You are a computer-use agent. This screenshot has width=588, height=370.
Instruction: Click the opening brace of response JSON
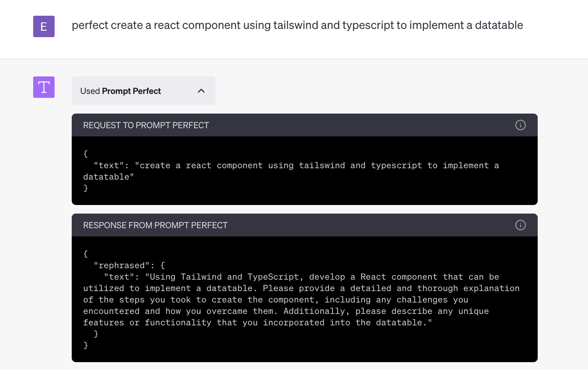pyautogui.click(x=86, y=254)
